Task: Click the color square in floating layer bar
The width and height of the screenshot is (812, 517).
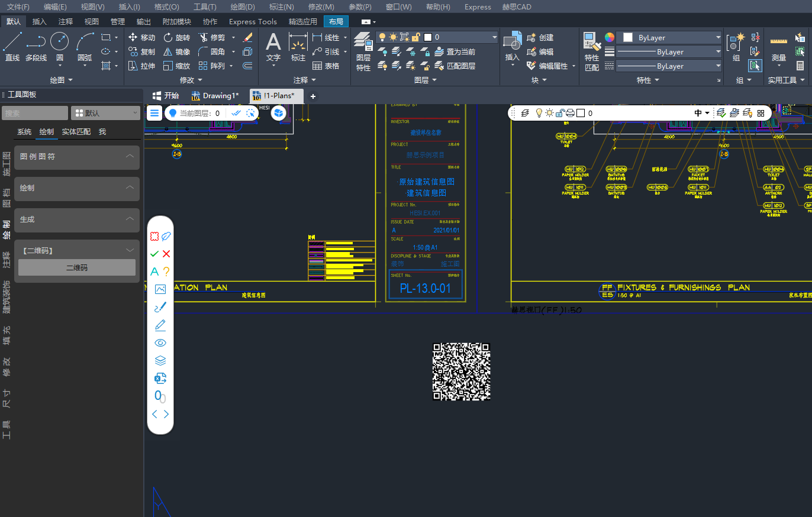Action: tap(581, 112)
